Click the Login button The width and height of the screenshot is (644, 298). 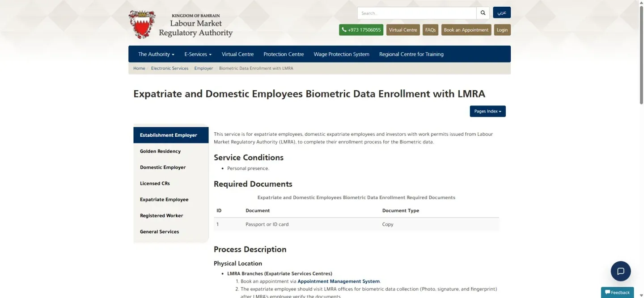[x=502, y=30]
